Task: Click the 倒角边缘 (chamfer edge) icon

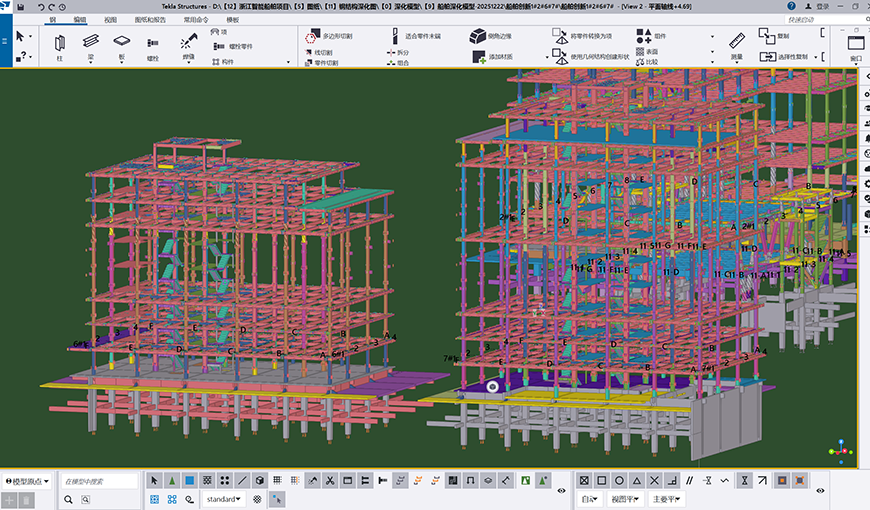Action: click(478, 36)
